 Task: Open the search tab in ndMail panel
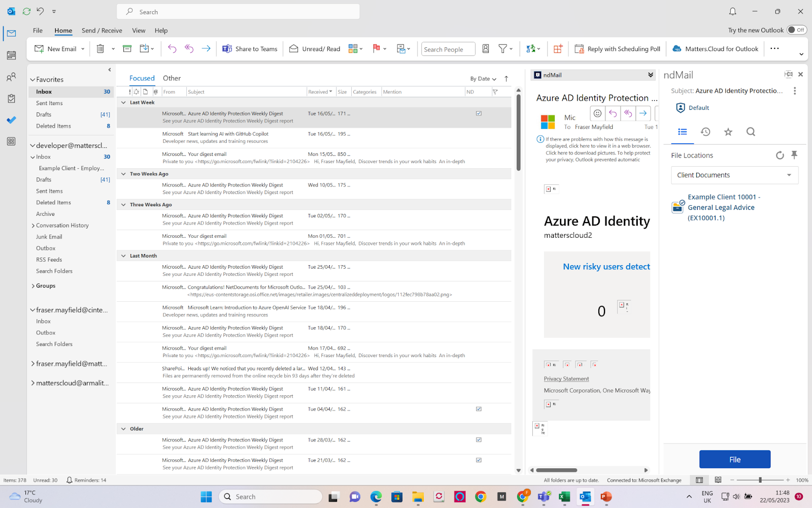pos(751,132)
